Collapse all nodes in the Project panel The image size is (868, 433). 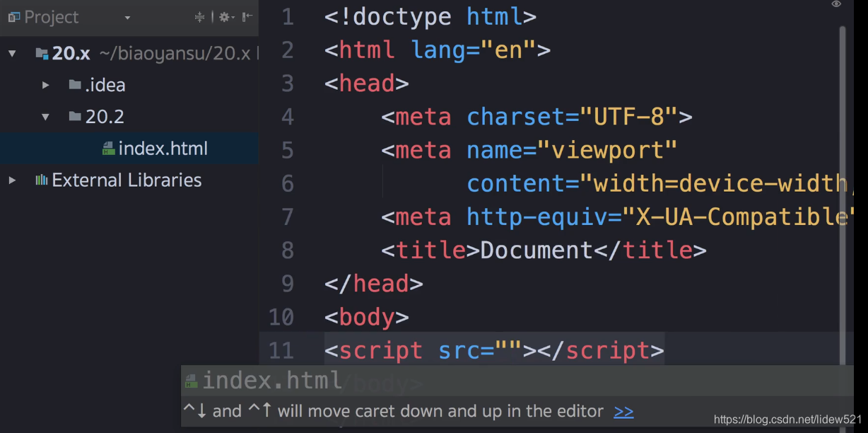click(x=199, y=17)
